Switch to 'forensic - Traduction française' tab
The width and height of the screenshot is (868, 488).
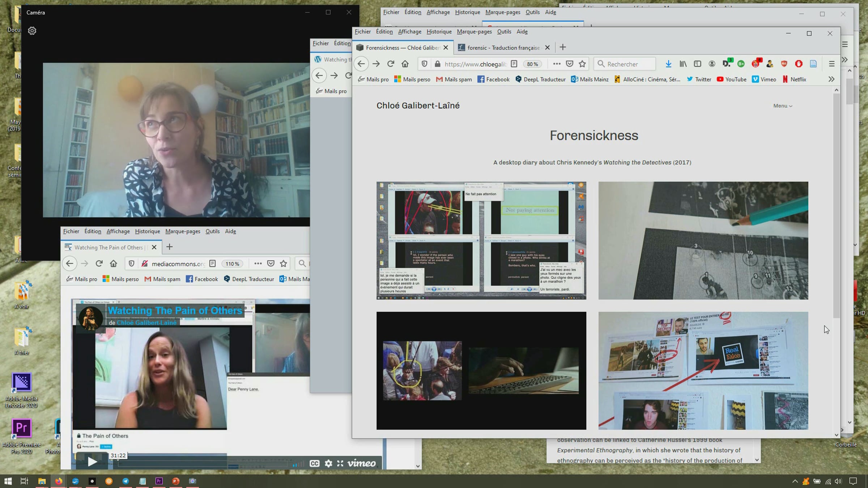(504, 47)
